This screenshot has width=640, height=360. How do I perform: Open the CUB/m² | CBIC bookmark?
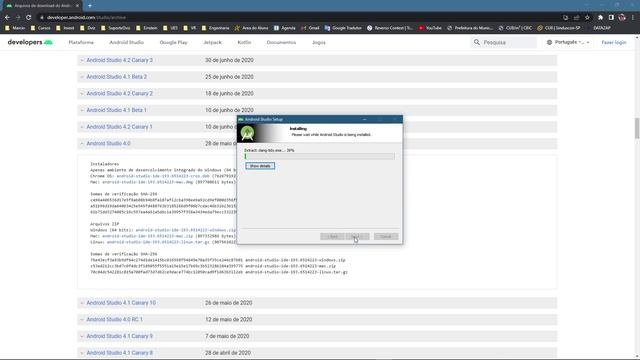click(515, 28)
